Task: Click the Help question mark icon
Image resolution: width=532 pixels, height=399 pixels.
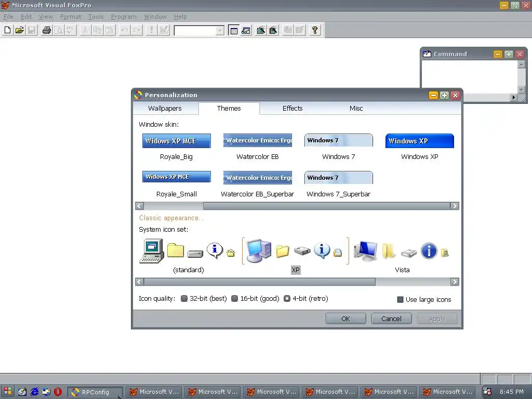Action: [315, 30]
